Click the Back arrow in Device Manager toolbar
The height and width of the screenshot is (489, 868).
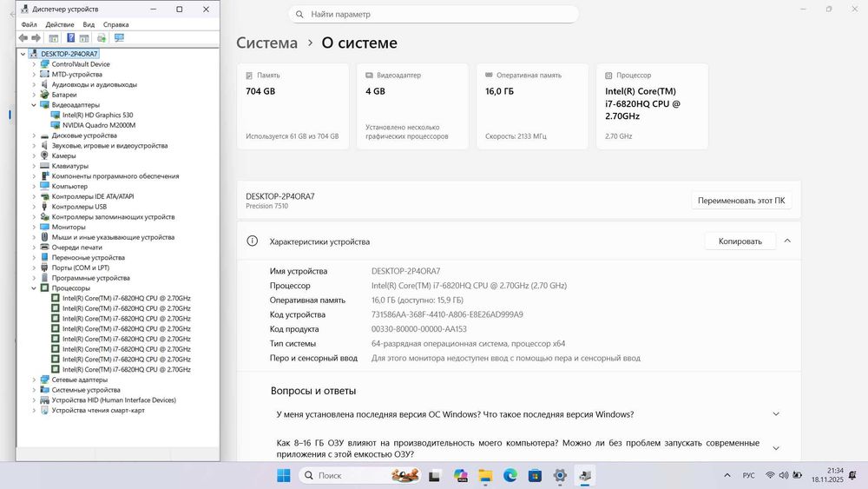click(x=23, y=37)
